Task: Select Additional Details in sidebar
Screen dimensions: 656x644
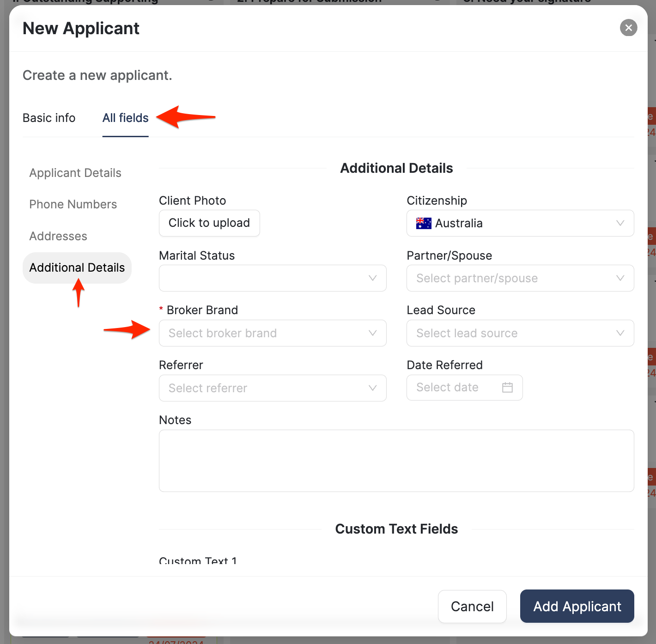Action: (x=77, y=267)
